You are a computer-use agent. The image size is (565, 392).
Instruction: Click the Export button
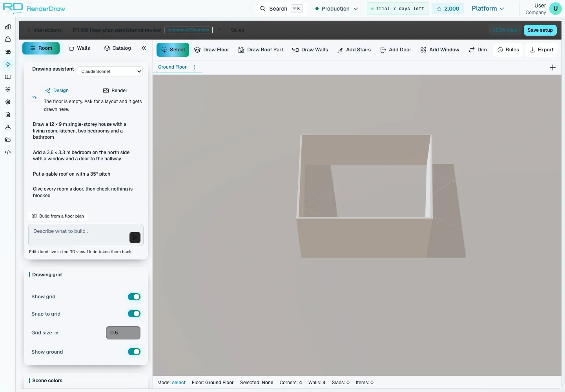pos(541,50)
